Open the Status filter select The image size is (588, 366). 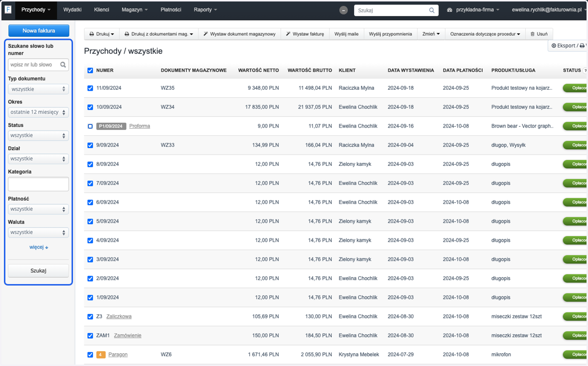pyautogui.click(x=38, y=135)
